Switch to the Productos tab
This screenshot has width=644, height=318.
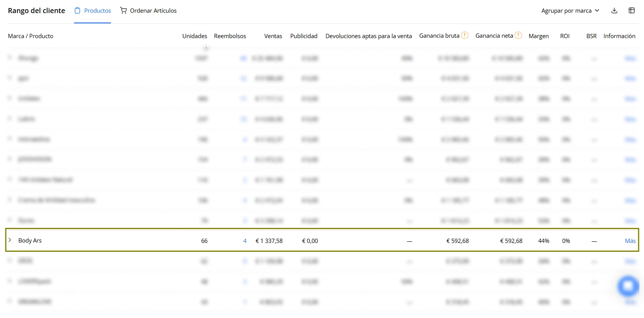(92, 11)
